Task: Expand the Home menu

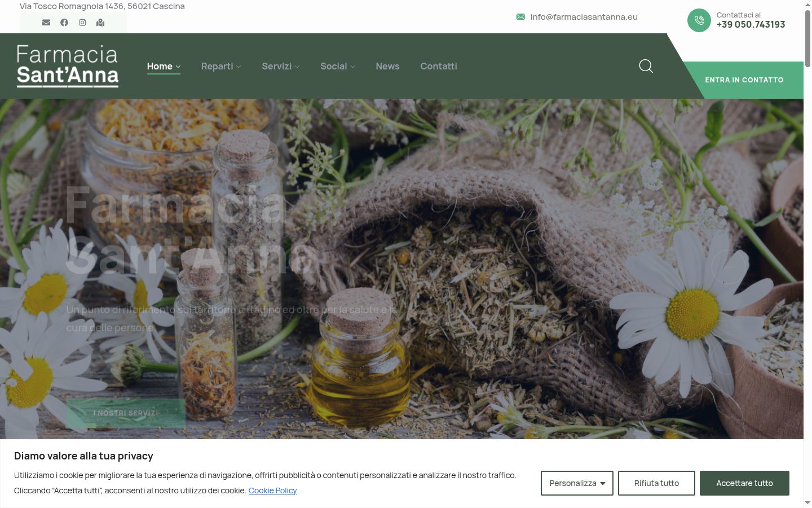Action: [x=164, y=66]
